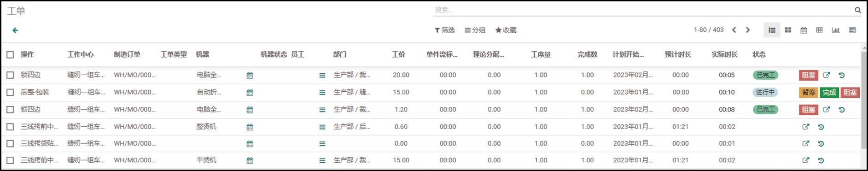This screenshot has height=171, width=868.
Task: Sort by 部门 column header
Action: coord(340,54)
